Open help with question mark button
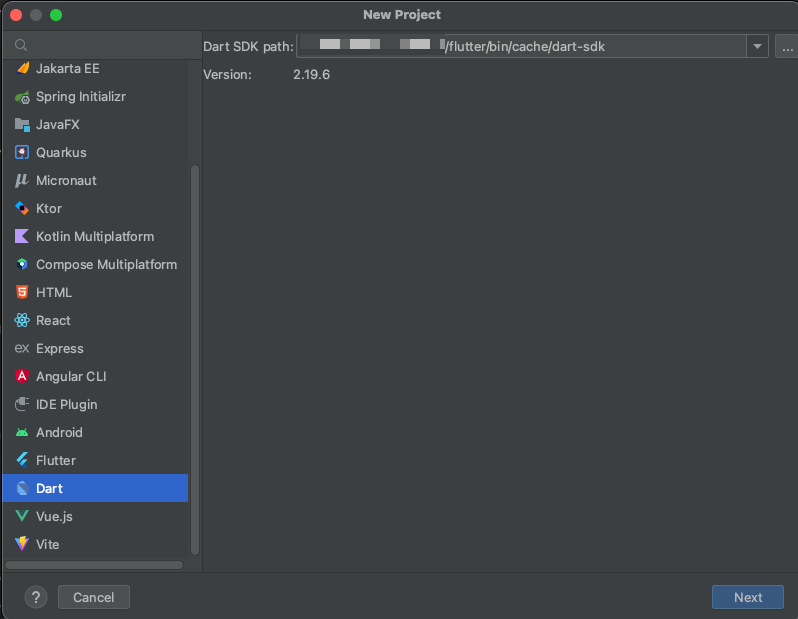 [x=36, y=597]
